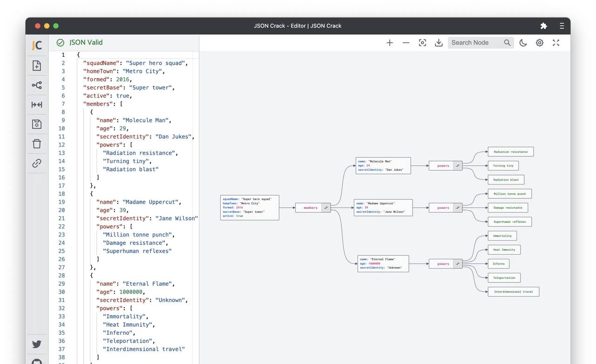Click the collapse/expand nodes sidebar icon
This screenshot has height=364, width=596.
[37, 105]
